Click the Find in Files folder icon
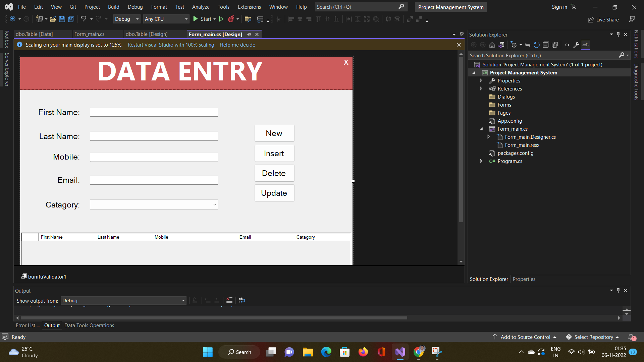This screenshot has width=644, height=362. tap(248, 19)
